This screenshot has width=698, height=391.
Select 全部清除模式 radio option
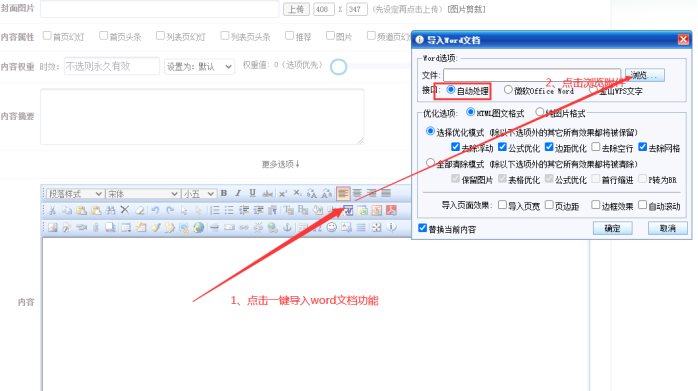[430, 163]
